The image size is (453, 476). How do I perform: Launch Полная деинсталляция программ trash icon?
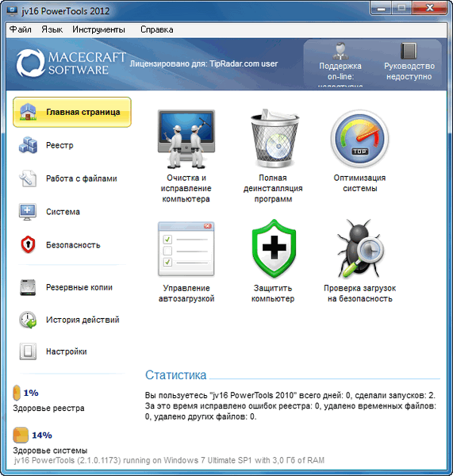click(274, 138)
